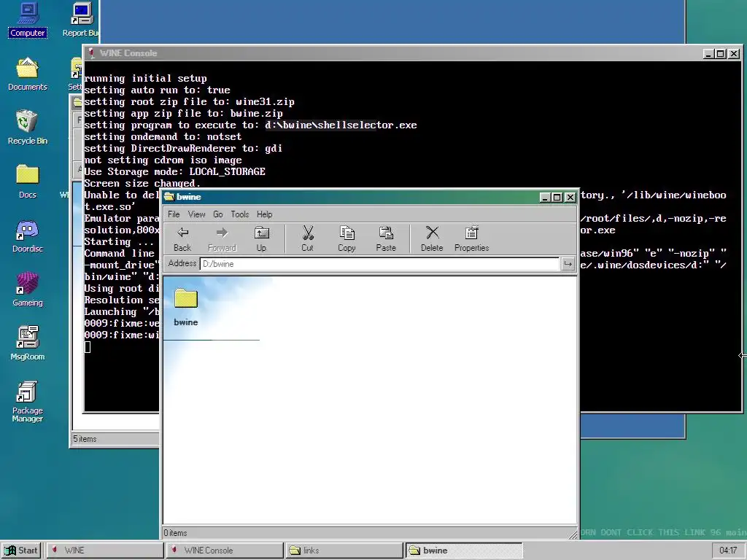Click highlighted path d:\bwine\shellselector.exe
The height and width of the screenshot is (560, 747).
coord(341,125)
